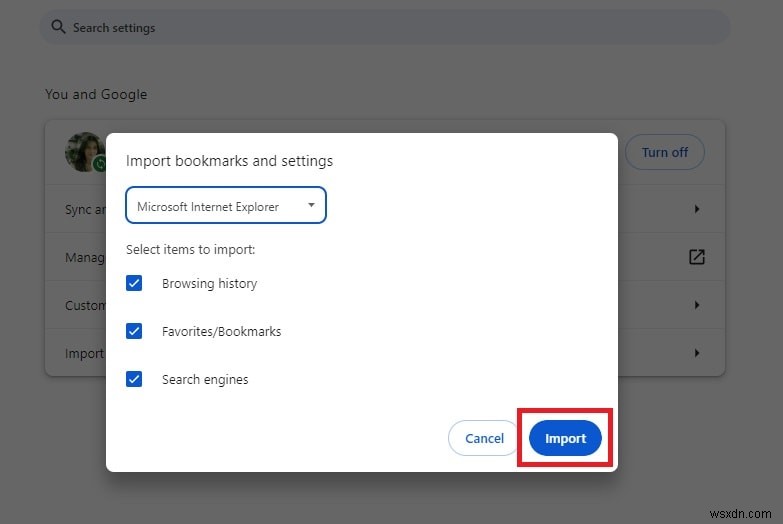
Task: Expand the Import row chevron arrow
Action: coord(697,353)
